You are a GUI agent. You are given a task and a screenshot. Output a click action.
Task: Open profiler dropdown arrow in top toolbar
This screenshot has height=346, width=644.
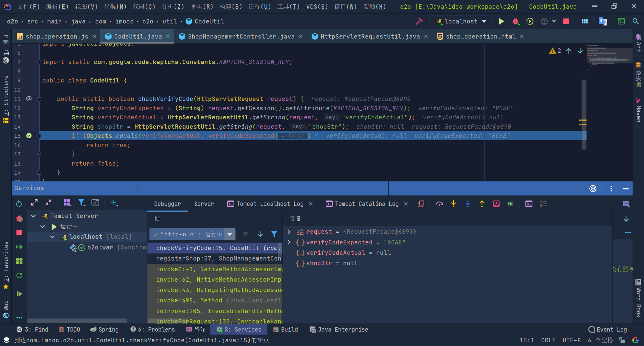[x=554, y=21]
